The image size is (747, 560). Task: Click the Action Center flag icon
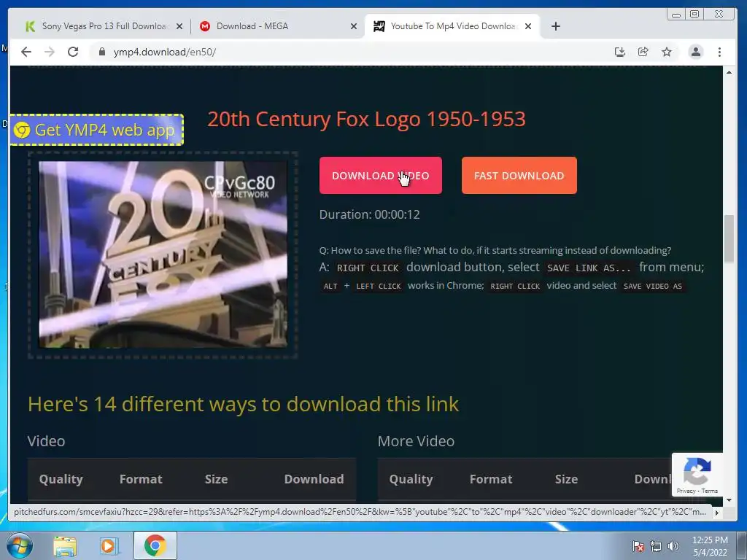(638, 546)
